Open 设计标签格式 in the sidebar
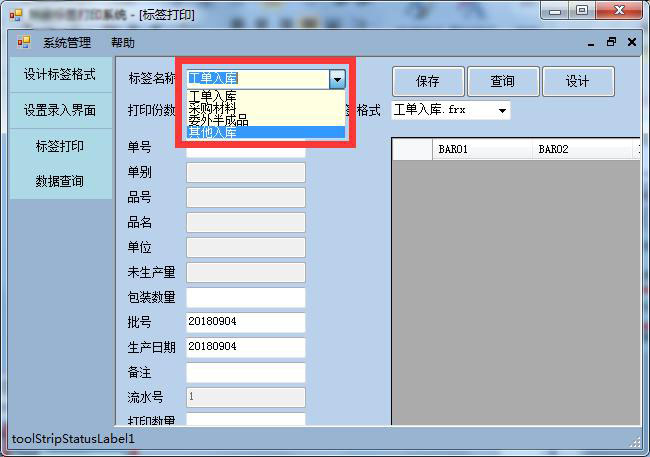 [x=60, y=75]
